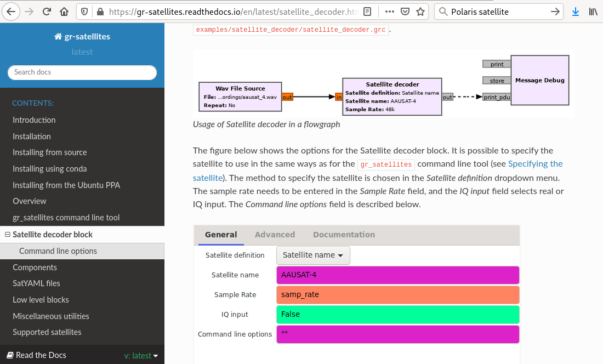Click the Sample Rate samp_rate field
Image resolution: width=603 pixels, height=364 pixels.
[397, 294]
